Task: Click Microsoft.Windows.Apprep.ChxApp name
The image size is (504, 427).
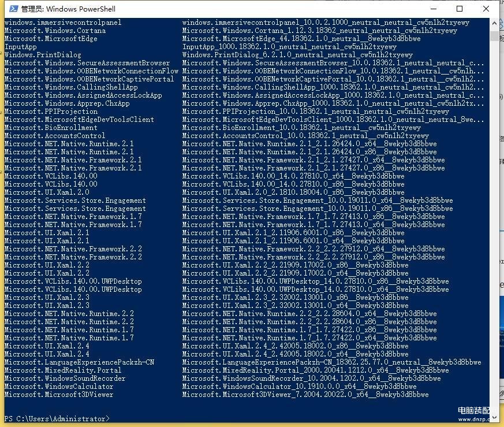Action: 67,103
